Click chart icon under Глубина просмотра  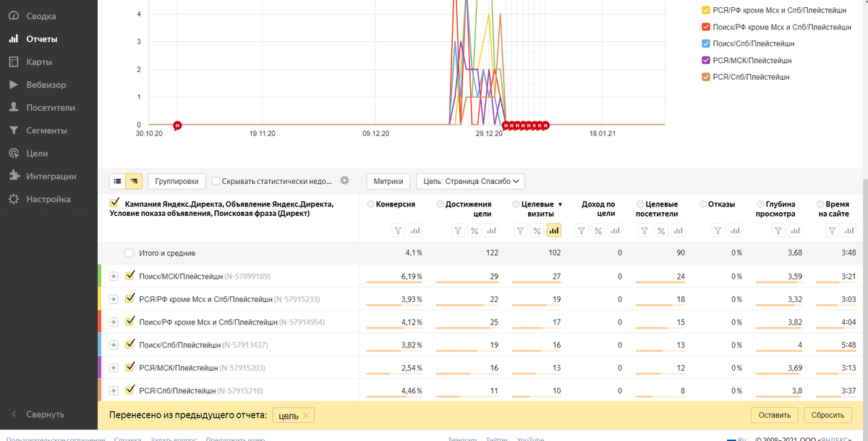coord(795,230)
